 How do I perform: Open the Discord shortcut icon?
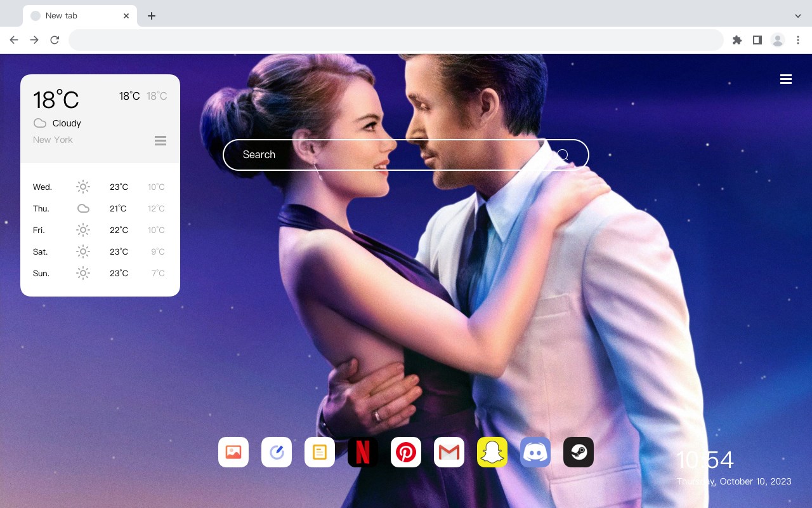(x=535, y=452)
